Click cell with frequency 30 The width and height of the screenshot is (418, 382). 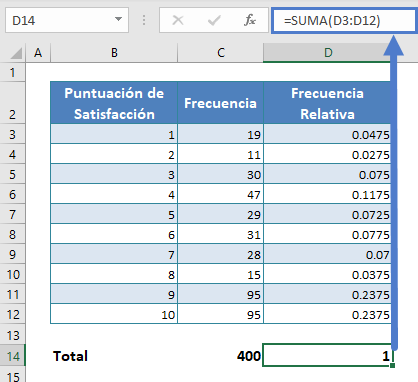(221, 174)
